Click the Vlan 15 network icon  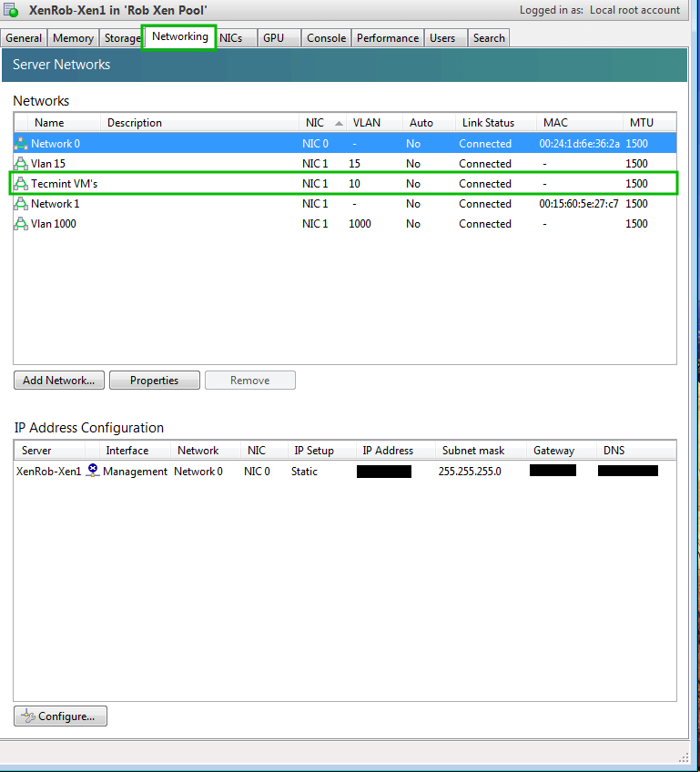21,164
